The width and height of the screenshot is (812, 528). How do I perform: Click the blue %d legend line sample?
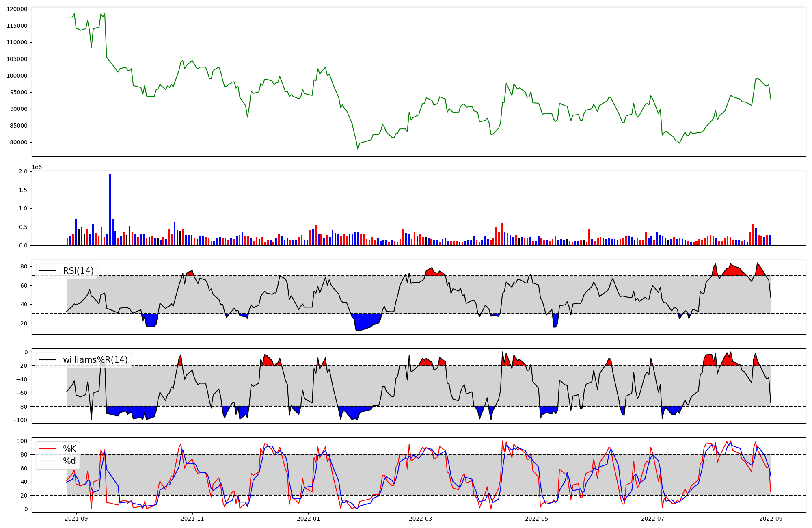pos(47,461)
